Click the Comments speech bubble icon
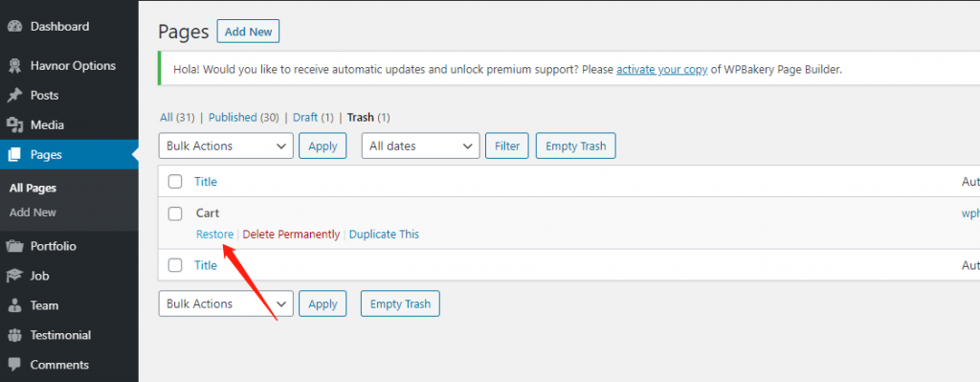Viewport: 980px width, 382px height. 15,365
